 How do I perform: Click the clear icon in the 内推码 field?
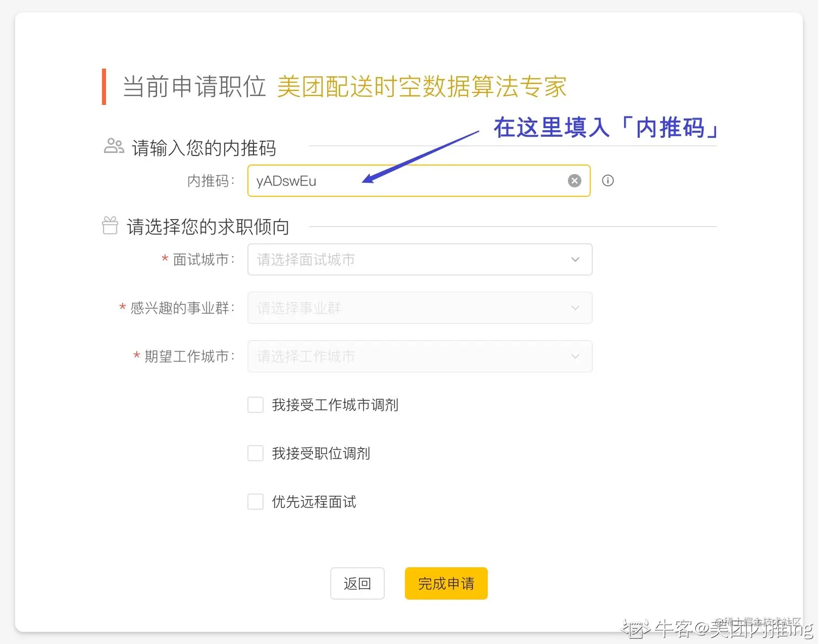point(574,181)
